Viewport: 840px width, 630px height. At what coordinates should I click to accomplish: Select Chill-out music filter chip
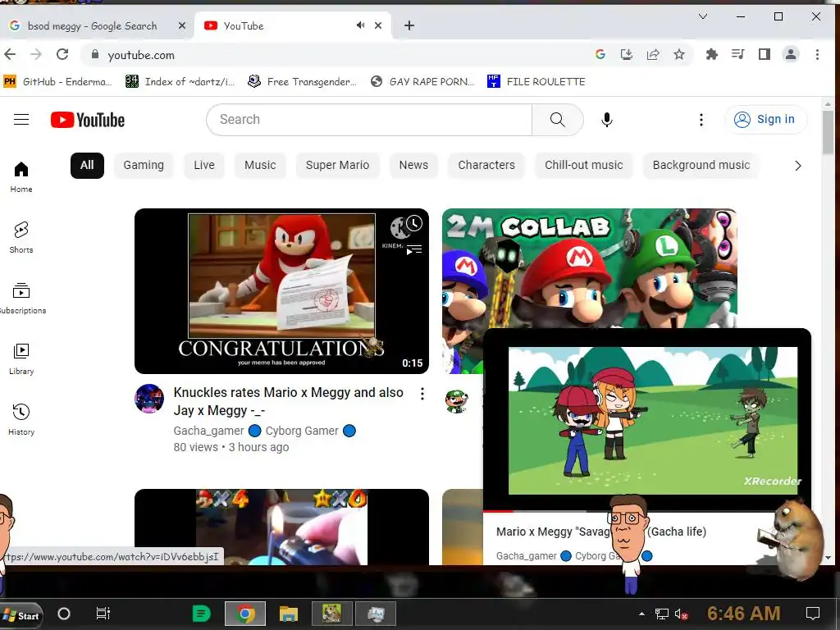pyautogui.click(x=584, y=165)
